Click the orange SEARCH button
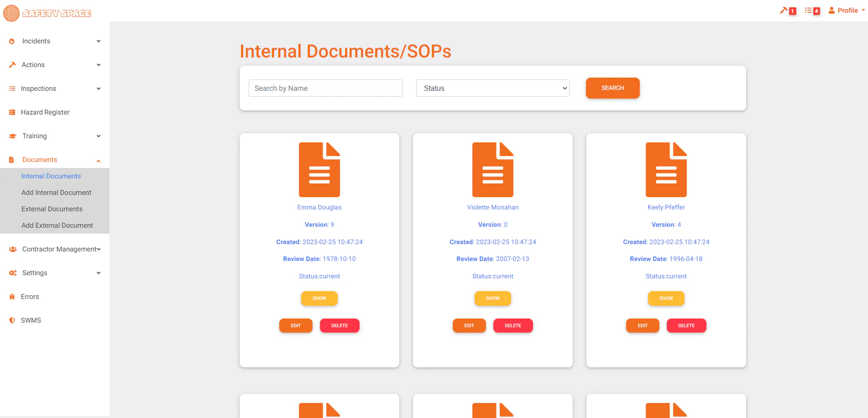Viewport: 868px width, 418px height. point(613,88)
